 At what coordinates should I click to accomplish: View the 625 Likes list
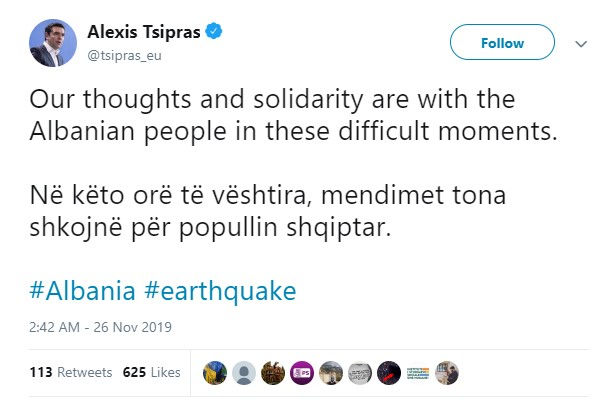click(x=151, y=372)
